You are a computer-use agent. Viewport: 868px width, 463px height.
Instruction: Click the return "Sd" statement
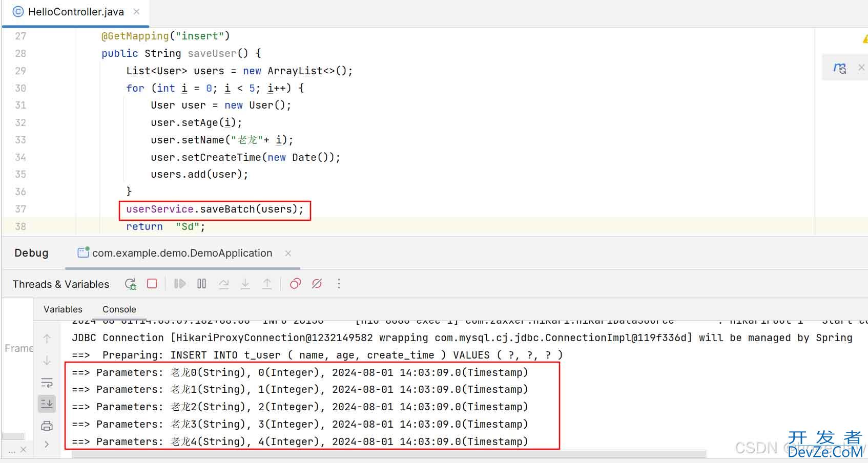coord(166,226)
